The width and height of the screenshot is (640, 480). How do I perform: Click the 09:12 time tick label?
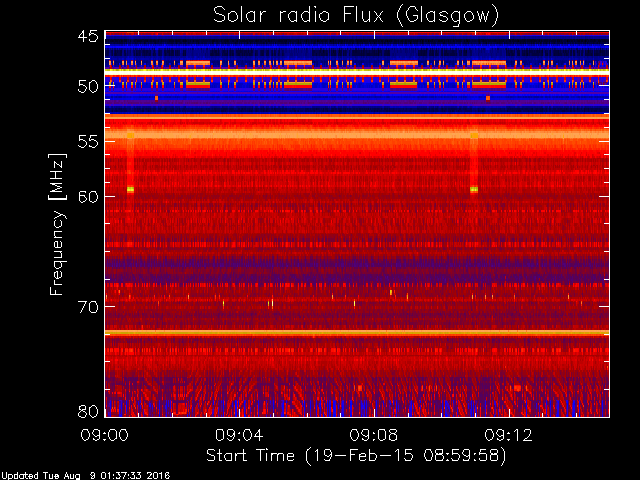click(x=509, y=435)
